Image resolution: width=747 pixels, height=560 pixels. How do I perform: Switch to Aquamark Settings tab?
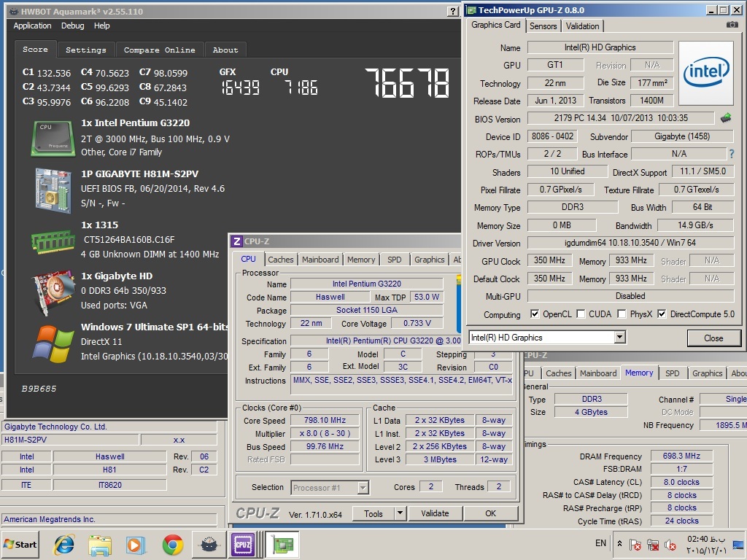pos(86,50)
